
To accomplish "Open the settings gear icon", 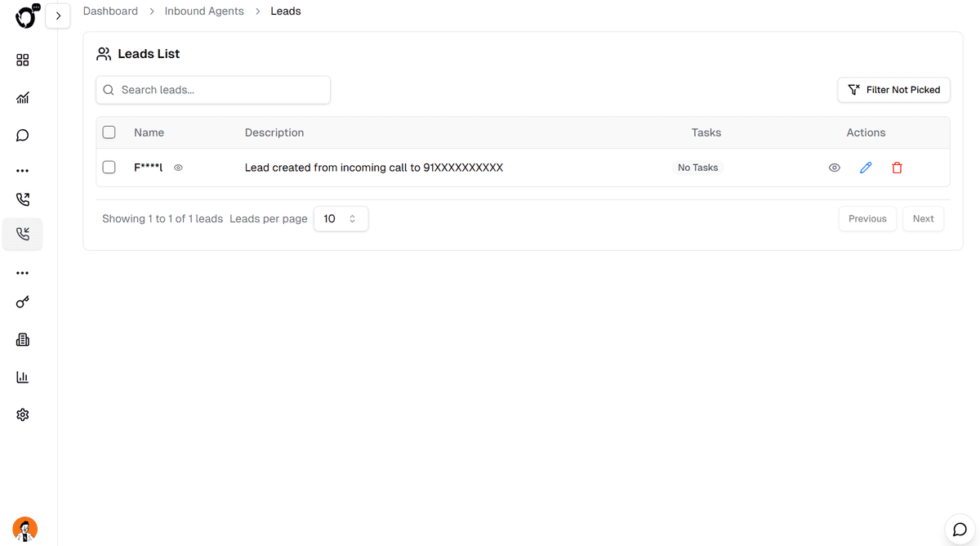I will click(23, 415).
